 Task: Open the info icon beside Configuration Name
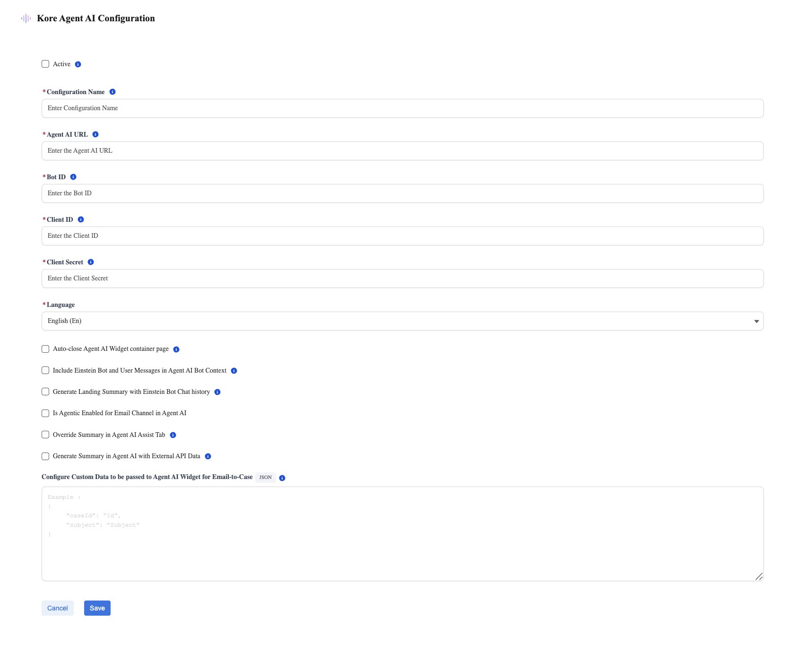tap(112, 92)
